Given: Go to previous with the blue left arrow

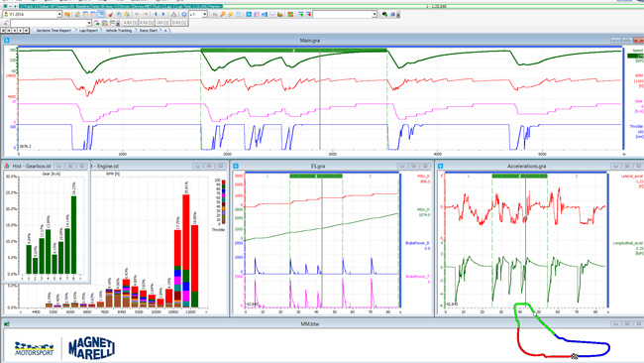Looking at the screenshot, I should [x=156, y=15].
